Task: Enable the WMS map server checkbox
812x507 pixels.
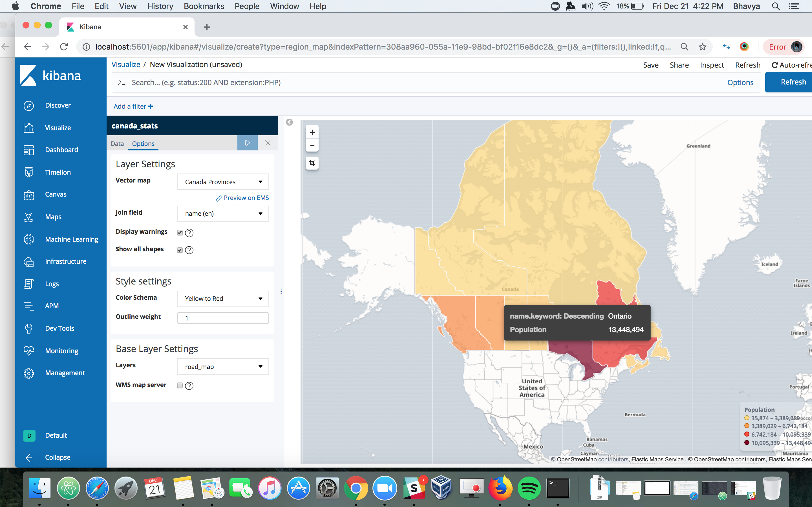Action: pyautogui.click(x=180, y=385)
